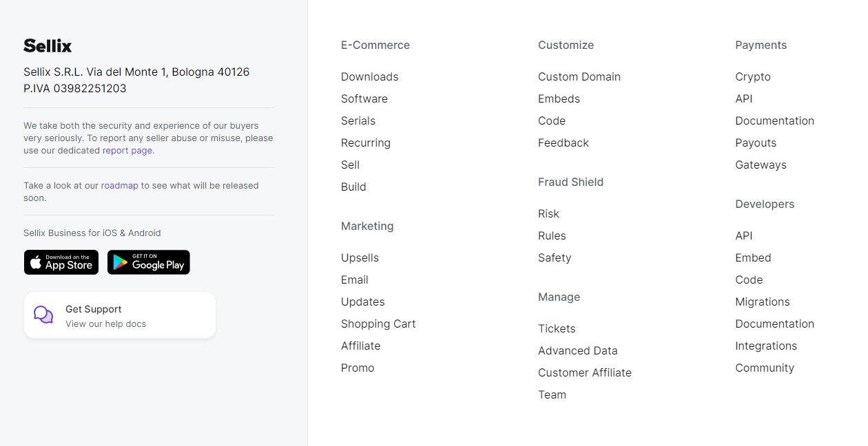Viewport: 868px width, 446px height.
Task: Follow the report page link
Action: [127, 150]
